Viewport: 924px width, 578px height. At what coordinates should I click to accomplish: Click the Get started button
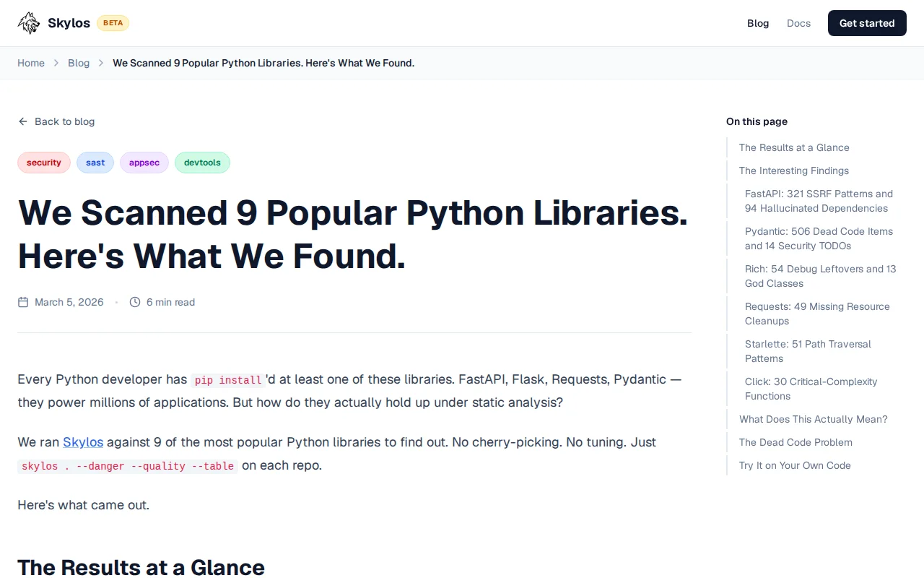[867, 23]
